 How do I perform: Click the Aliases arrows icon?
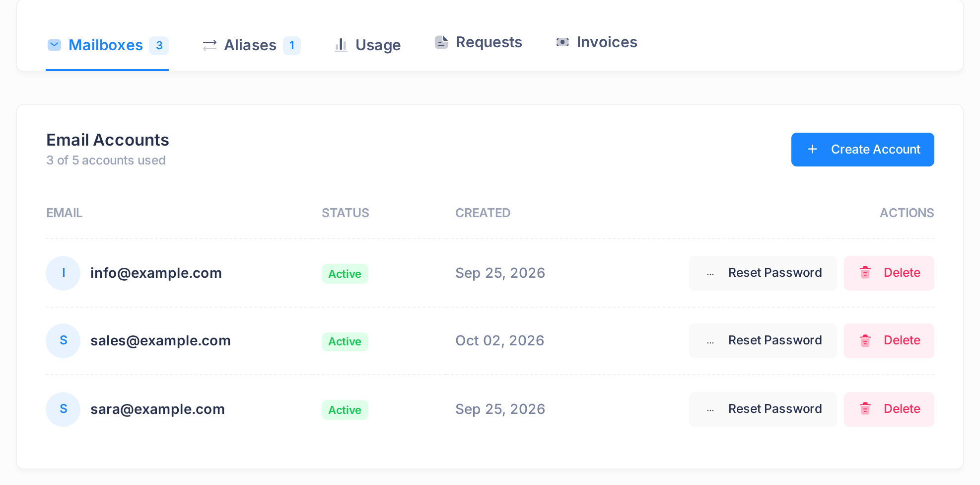[x=210, y=45]
